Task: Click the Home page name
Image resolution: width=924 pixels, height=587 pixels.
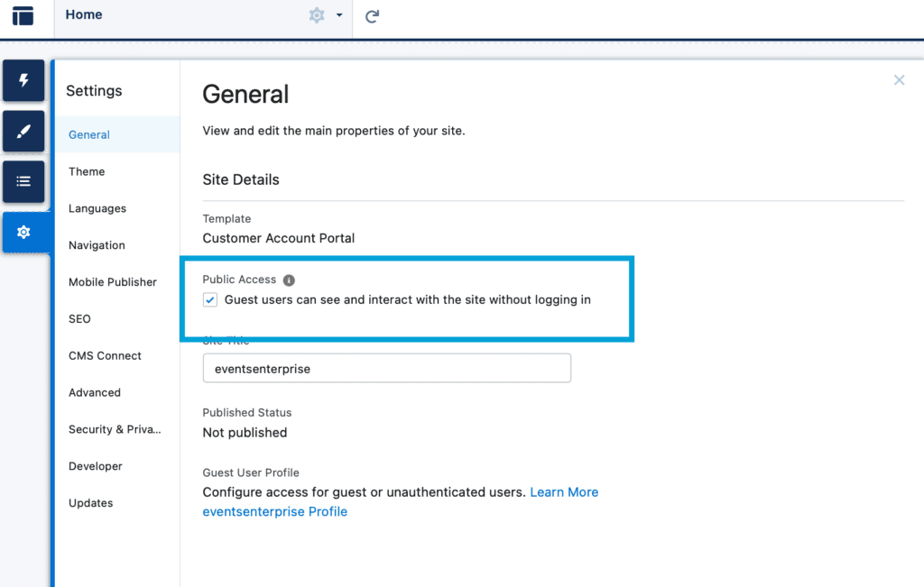Action: (x=84, y=14)
